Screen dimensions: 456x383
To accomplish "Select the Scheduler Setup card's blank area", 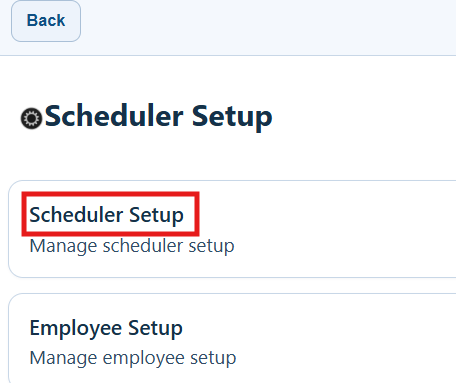I will pyautogui.click(x=333, y=229).
